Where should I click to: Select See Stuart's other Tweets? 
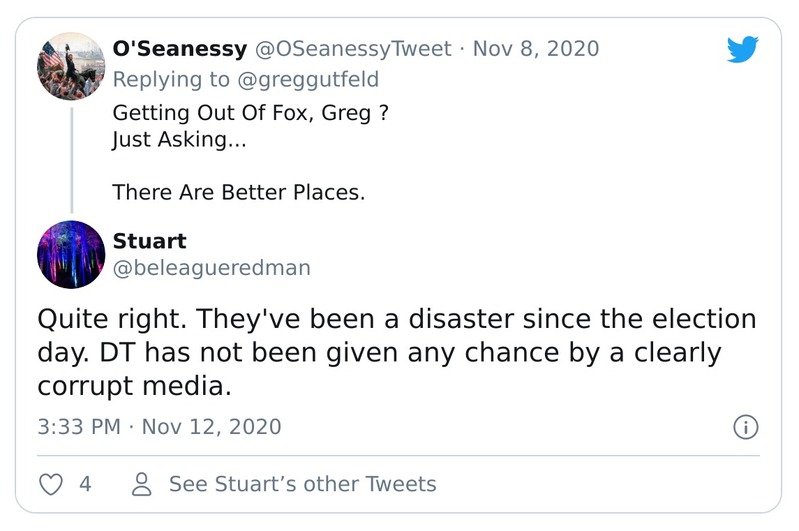[302, 484]
